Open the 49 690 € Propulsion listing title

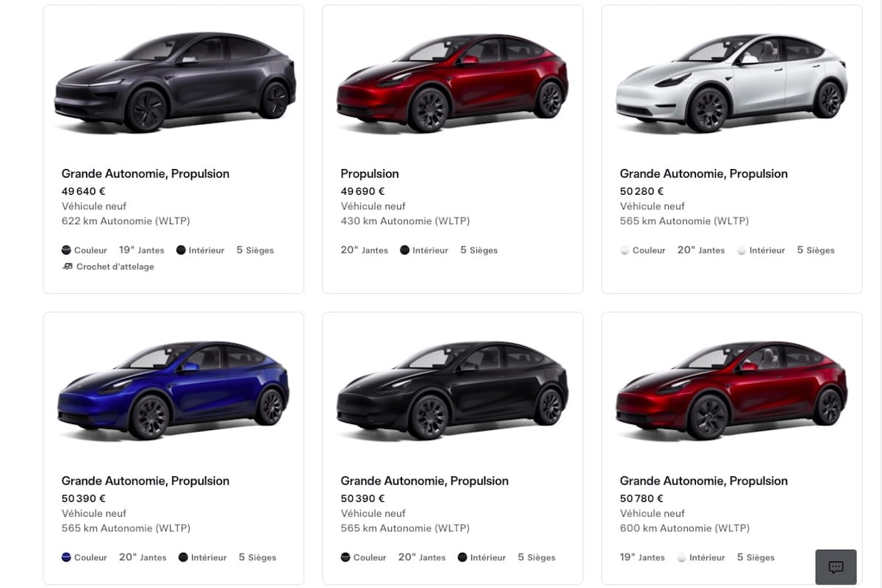tap(370, 174)
